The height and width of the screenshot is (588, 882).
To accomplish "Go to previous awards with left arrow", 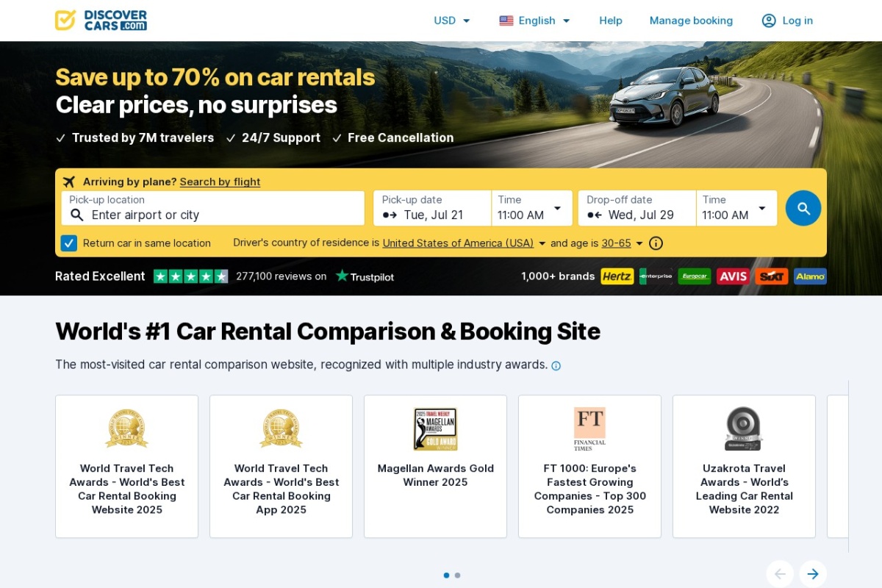I will coord(781,574).
